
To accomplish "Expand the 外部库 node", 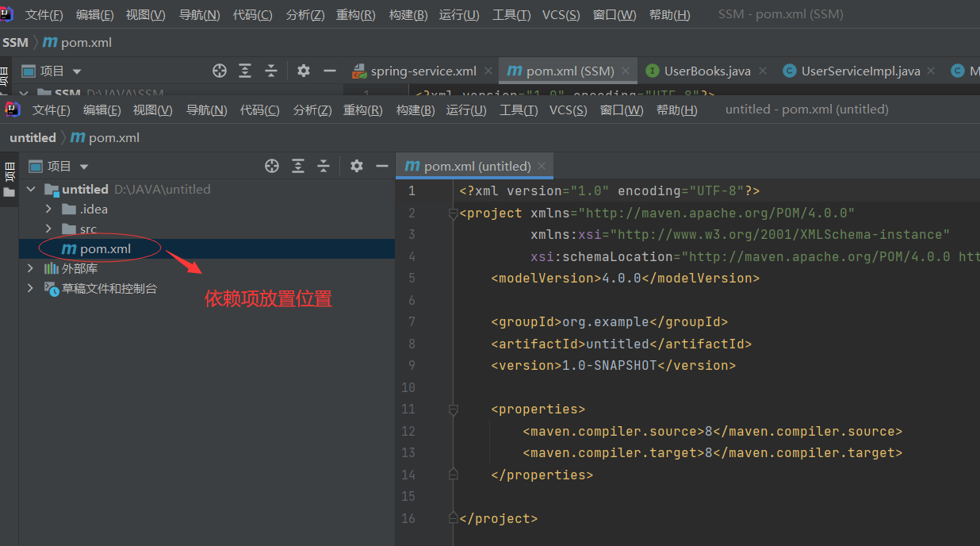I will click(31, 268).
